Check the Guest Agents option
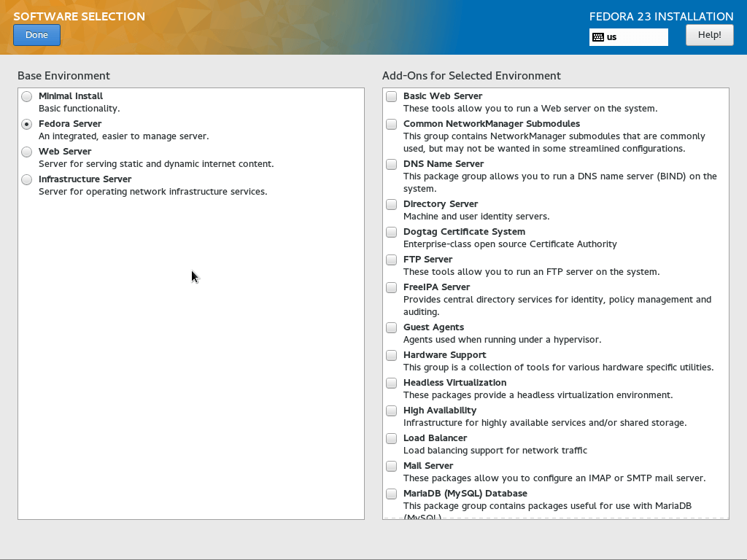747x560 pixels. [392, 327]
